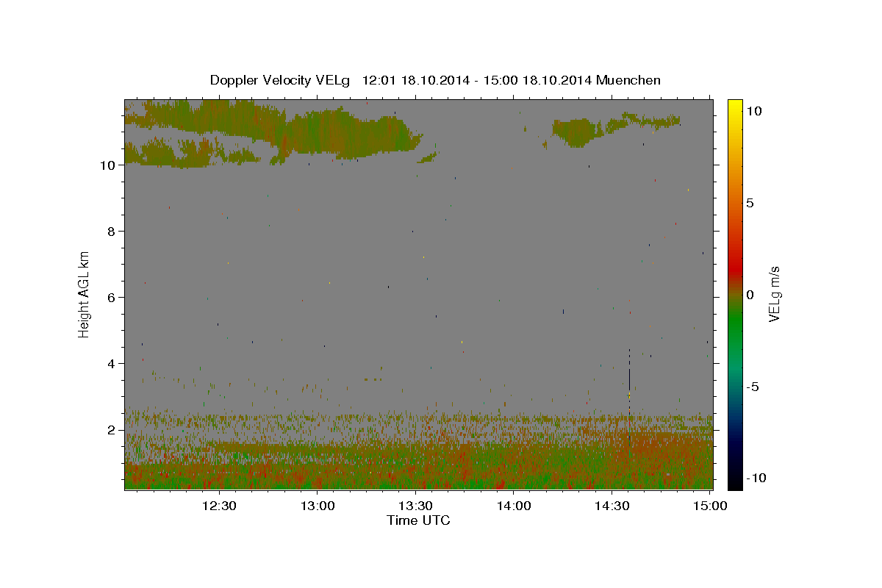Click the colorbar tick label 5
Image resolution: width=882 pixels, height=588 pixels.
(x=750, y=203)
